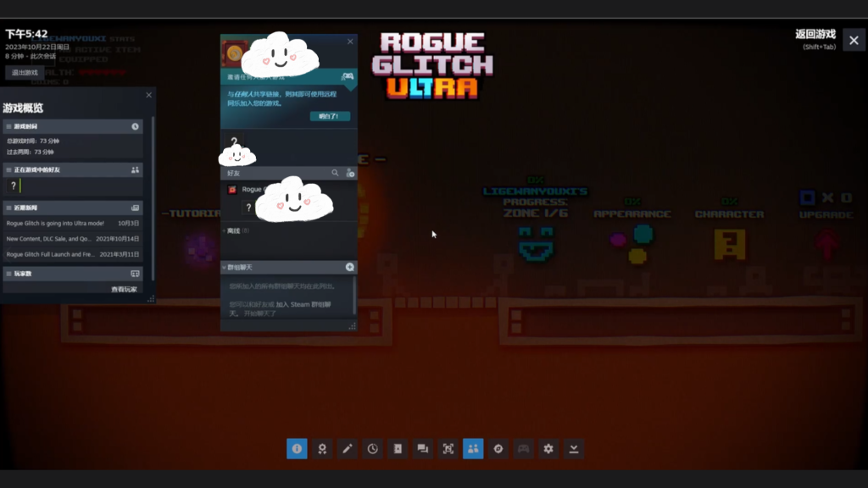
Task: Open the Game Overview info icon in toolbar
Action: pos(297,449)
